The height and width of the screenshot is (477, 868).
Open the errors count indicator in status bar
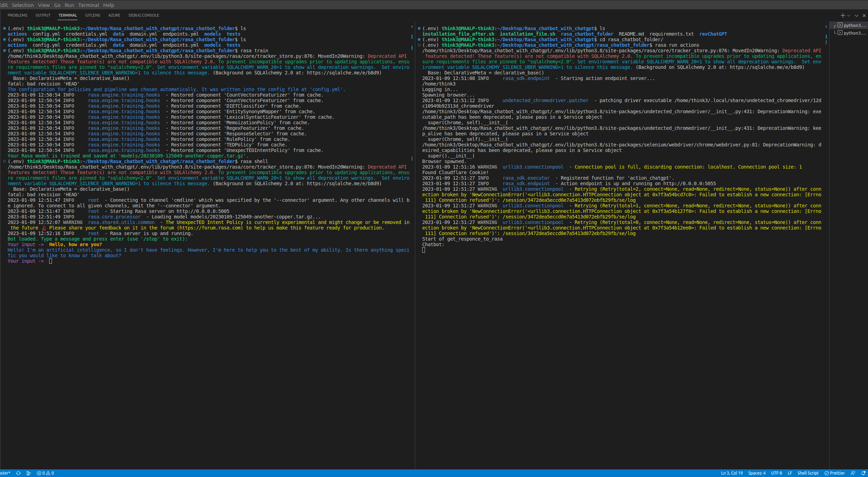coord(41,473)
